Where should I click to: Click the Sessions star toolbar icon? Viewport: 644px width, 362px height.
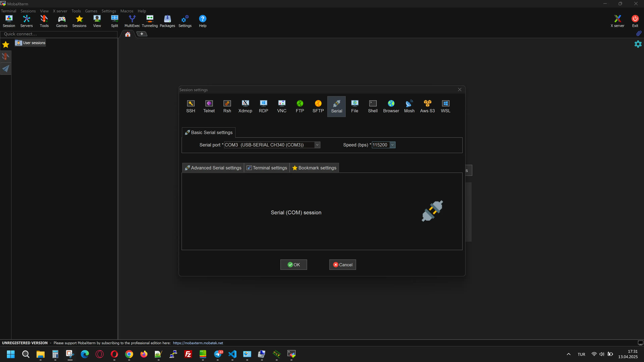point(79,21)
